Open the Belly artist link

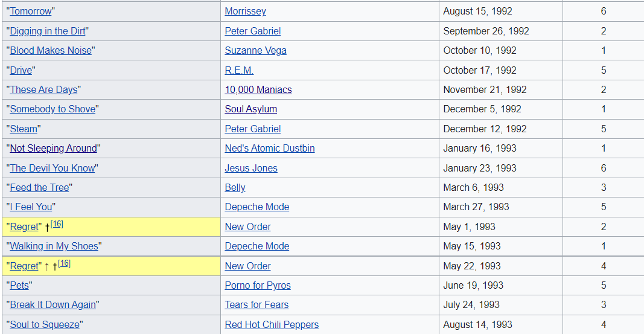(235, 187)
